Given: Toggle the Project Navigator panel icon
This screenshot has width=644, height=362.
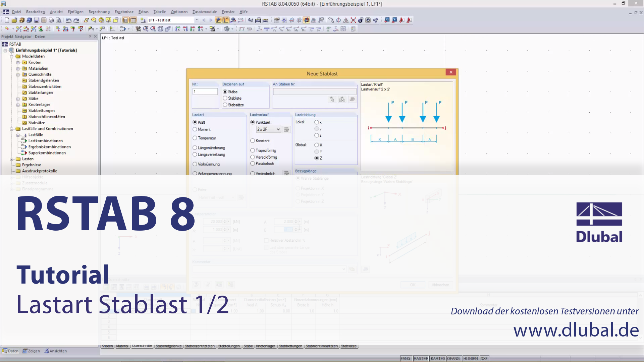Looking at the screenshot, I should pyautogui.click(x=126, y=20).
